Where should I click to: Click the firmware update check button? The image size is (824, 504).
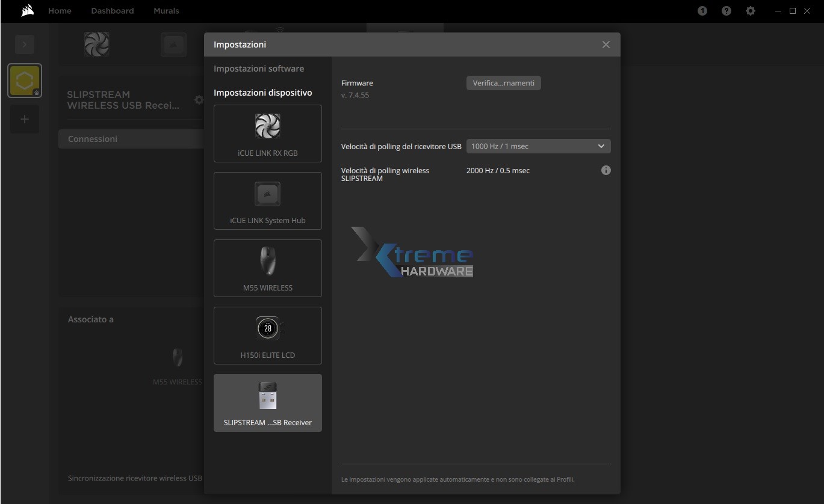(503, 83)
